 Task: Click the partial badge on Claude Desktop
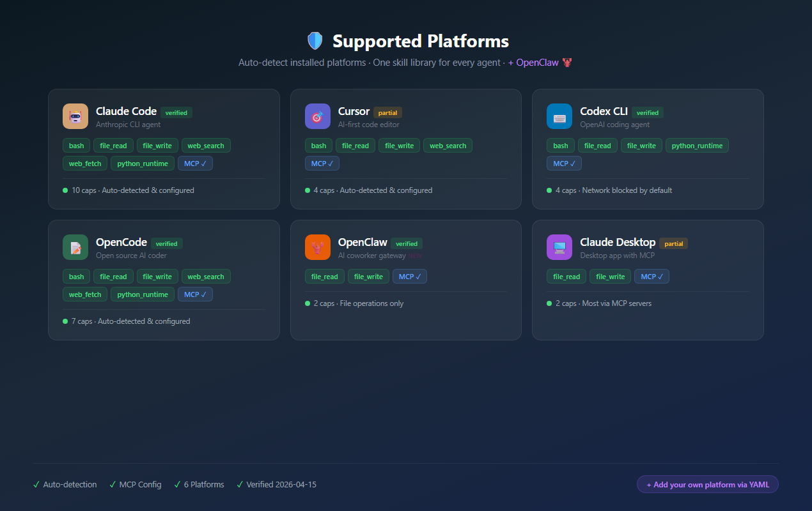[673, 243]
